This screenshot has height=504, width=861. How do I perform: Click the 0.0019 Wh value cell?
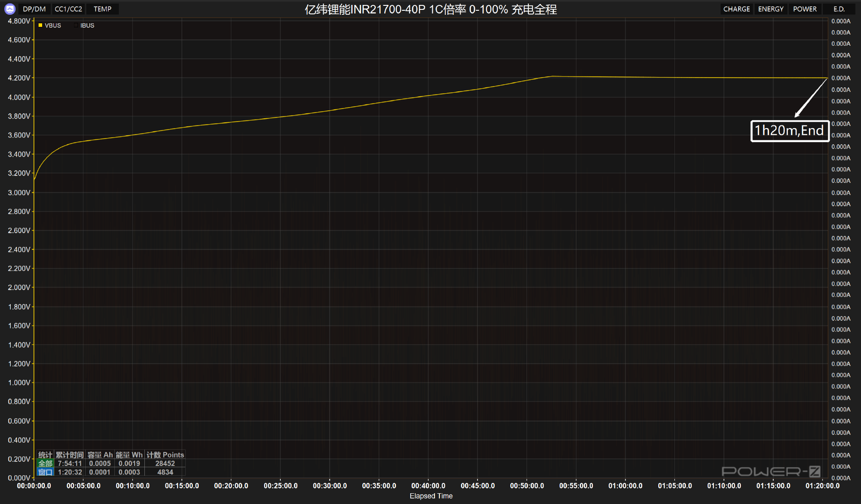coord(129,463)
